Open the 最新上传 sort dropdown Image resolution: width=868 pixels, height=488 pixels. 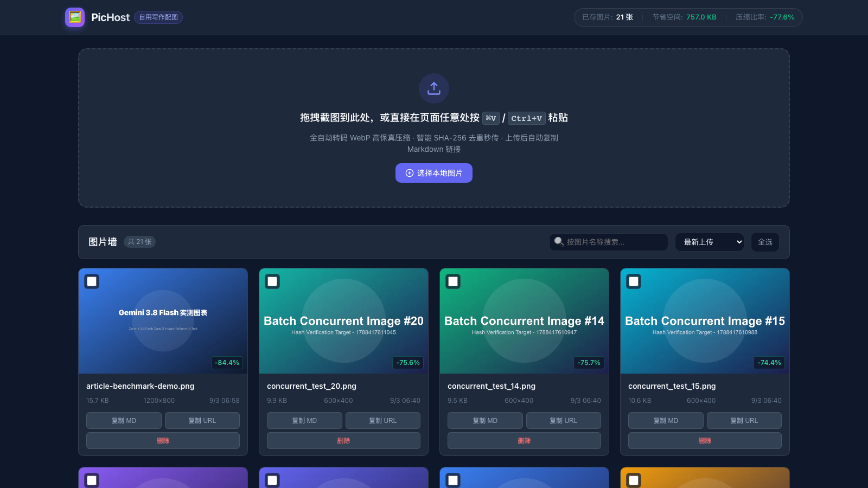(710, 242)
